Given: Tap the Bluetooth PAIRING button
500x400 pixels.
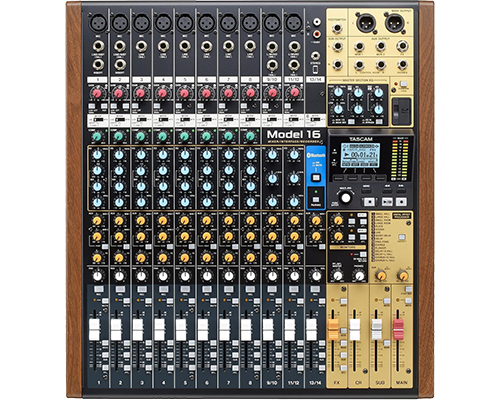Looking at the screenshot, I should pos(315,200).
